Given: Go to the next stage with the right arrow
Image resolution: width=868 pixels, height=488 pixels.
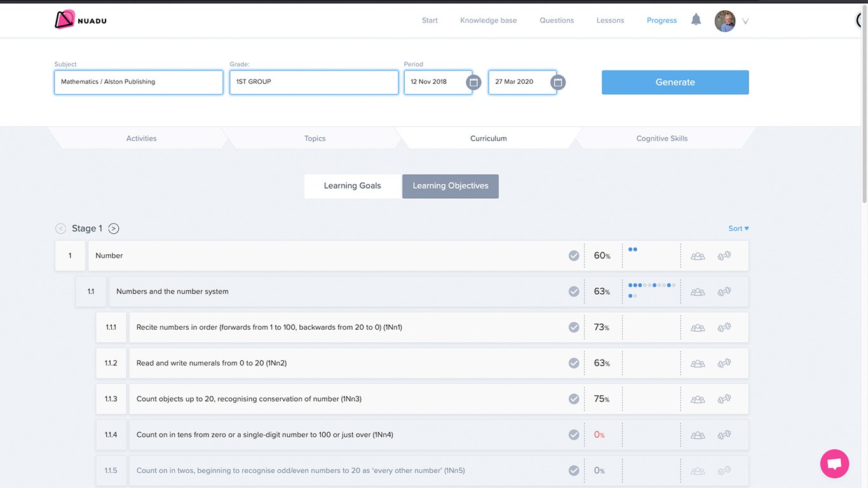Looking at the screenshot, I should 114,229.
